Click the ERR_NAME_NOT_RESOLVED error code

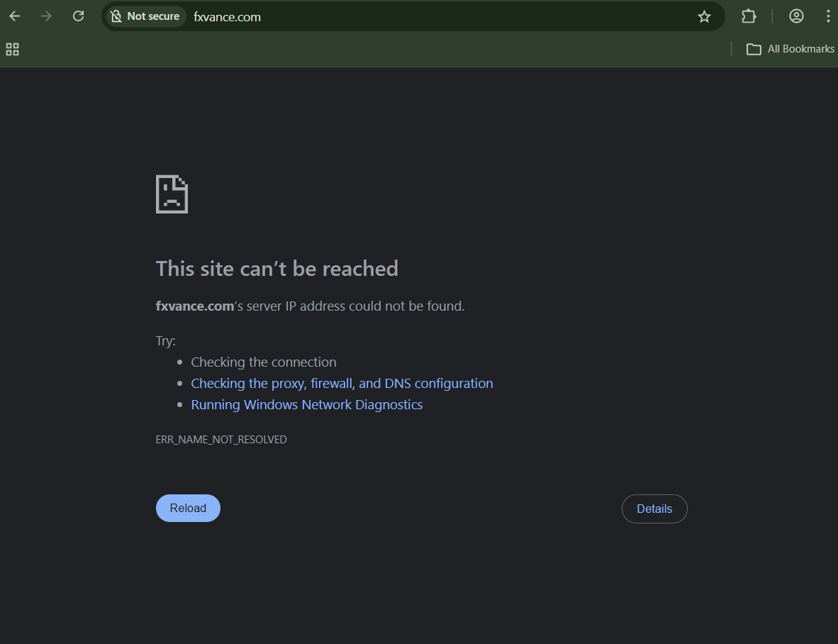click(x=221, y=440)
